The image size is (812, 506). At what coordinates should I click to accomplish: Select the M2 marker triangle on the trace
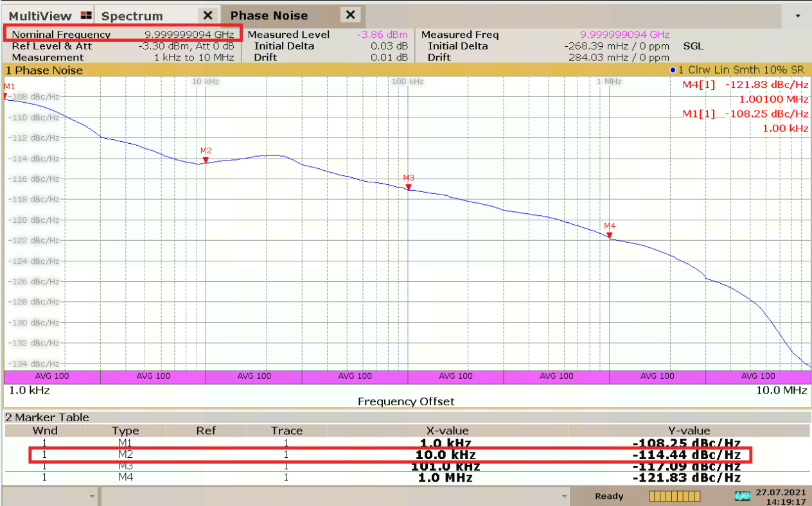(x=206, y=160)
